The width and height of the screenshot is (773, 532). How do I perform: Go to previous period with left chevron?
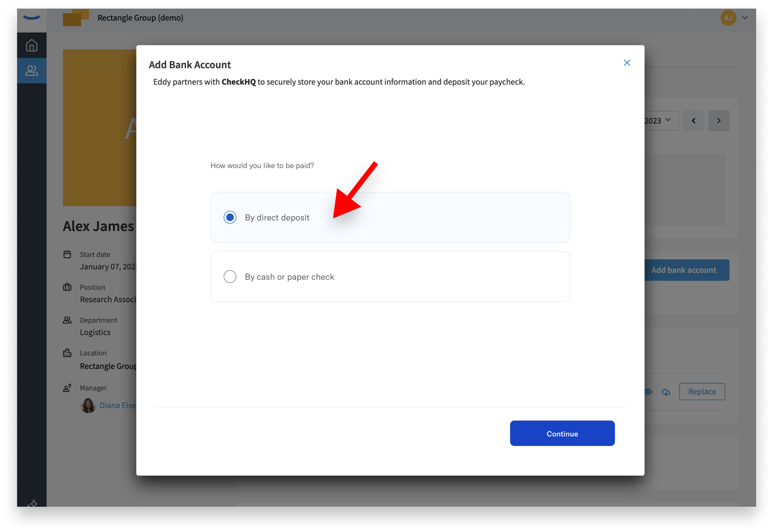693,121
